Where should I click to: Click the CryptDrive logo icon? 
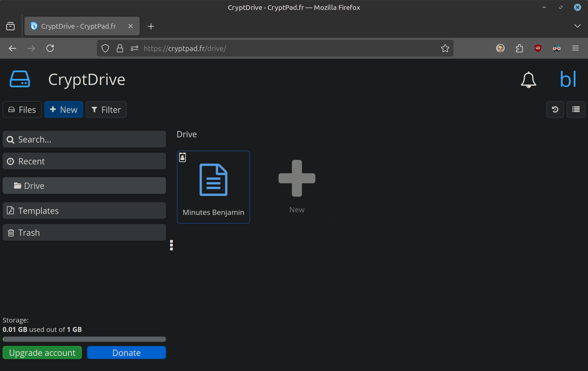20,79
